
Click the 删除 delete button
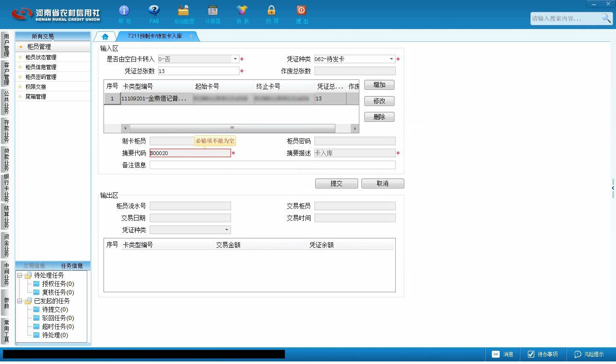tap(379, 117)
